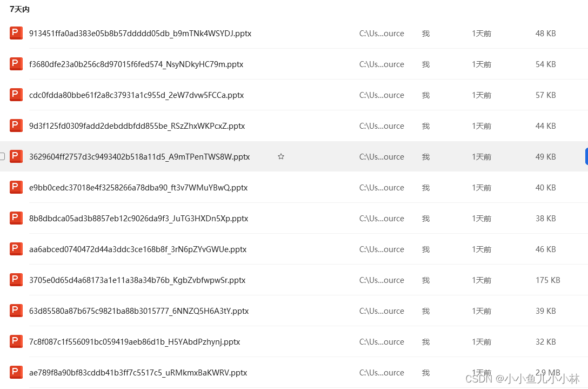This screenshot has width=588, height=389.
Task: Select the 175 KB file size cell
Action: 547,280
